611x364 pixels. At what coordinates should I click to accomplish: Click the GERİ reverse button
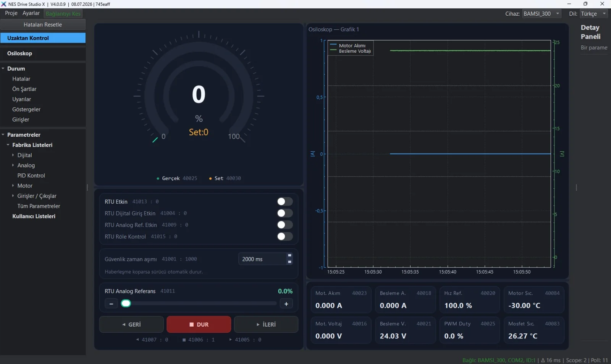(x=131, y=324)
